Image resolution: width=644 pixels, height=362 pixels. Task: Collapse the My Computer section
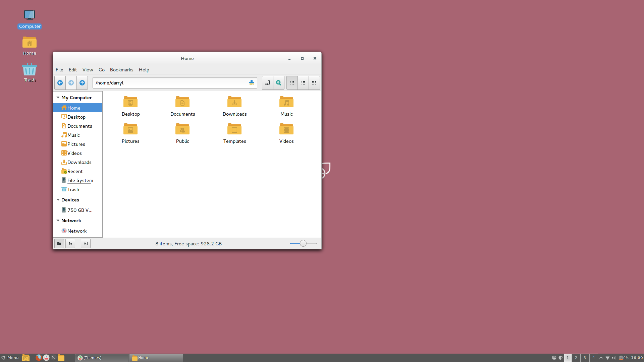click(x=58, y=97)
